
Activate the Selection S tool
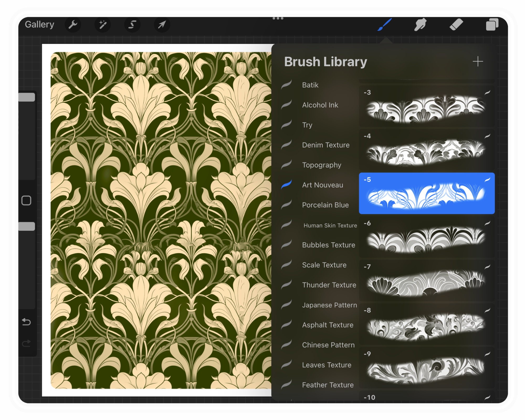pos(132,25)
